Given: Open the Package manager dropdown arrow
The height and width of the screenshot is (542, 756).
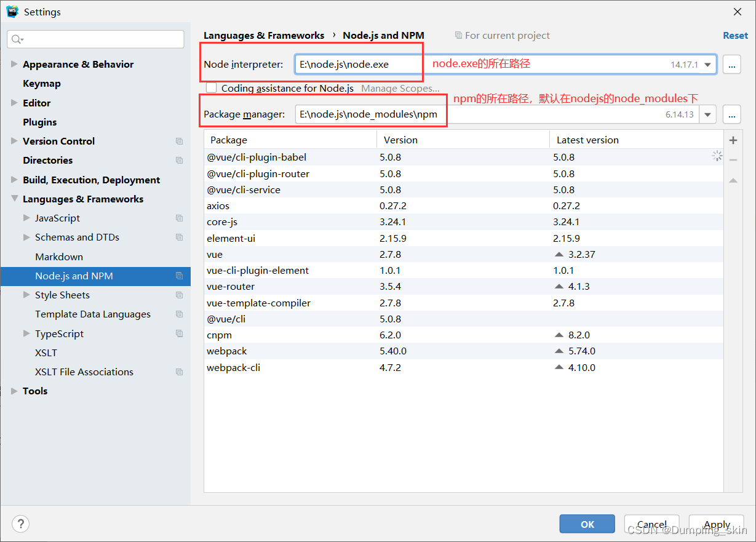Looking at the screenshot, I should 708,114.
